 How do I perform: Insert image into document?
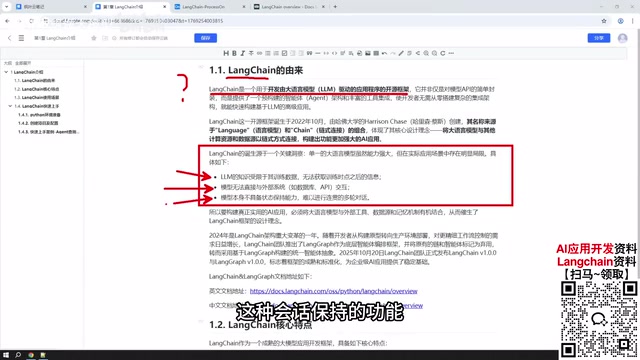pos(367,53)
